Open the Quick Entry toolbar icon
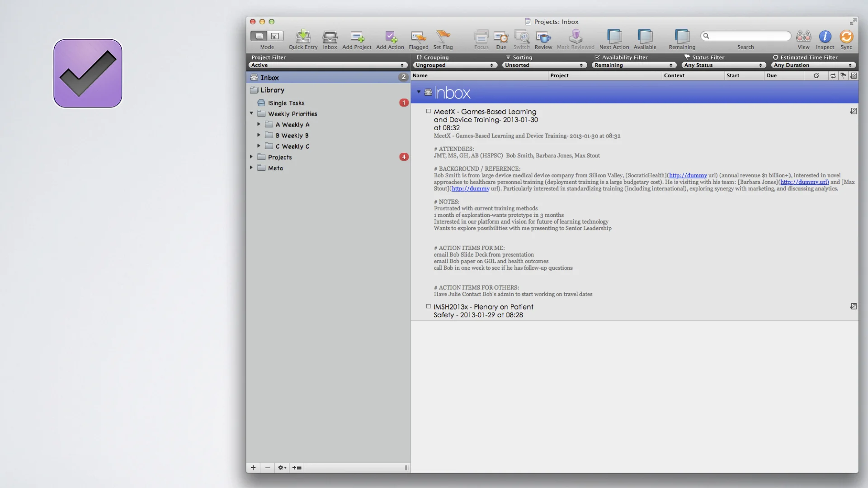 tap(303, 37)
